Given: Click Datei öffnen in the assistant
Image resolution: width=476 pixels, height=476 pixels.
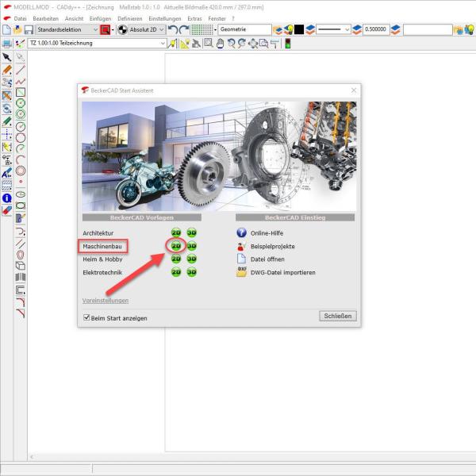Looking at the screenshot, I should point(260,259).
